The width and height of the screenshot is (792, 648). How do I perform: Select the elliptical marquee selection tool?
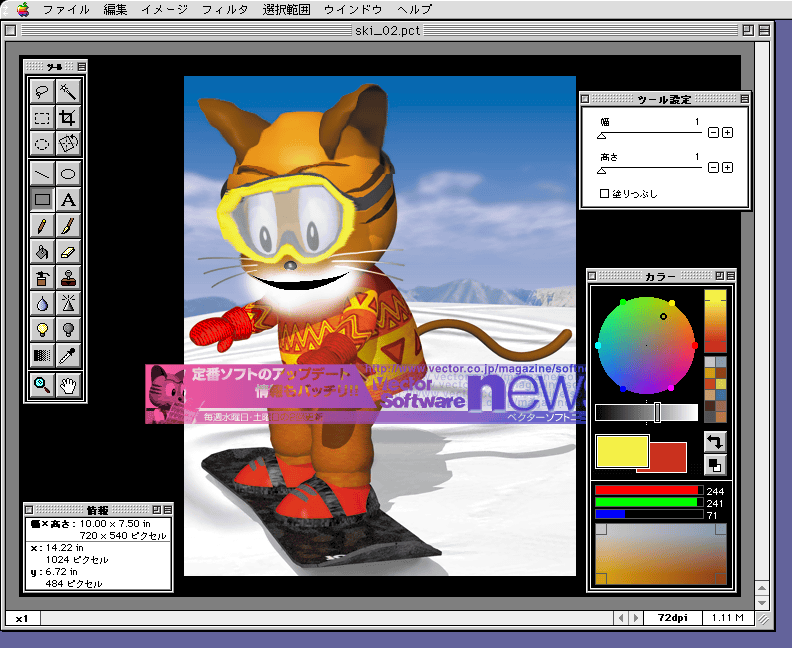tap(42, 144)
